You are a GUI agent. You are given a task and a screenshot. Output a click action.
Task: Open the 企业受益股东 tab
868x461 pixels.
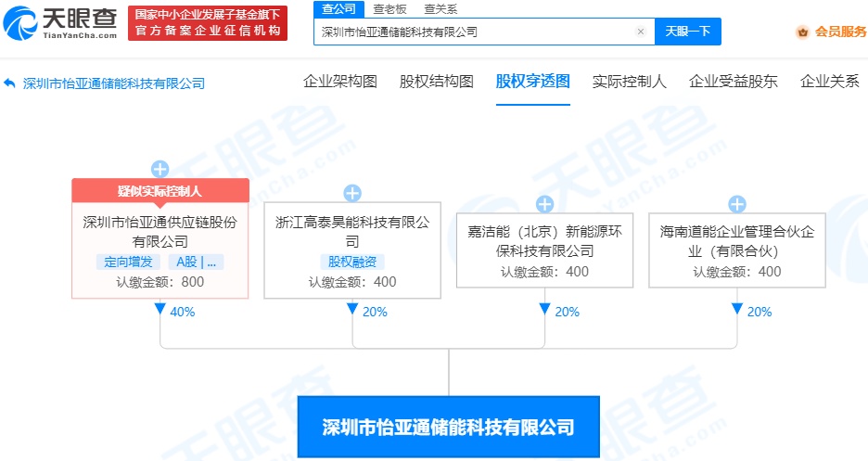tap(734, 82)
